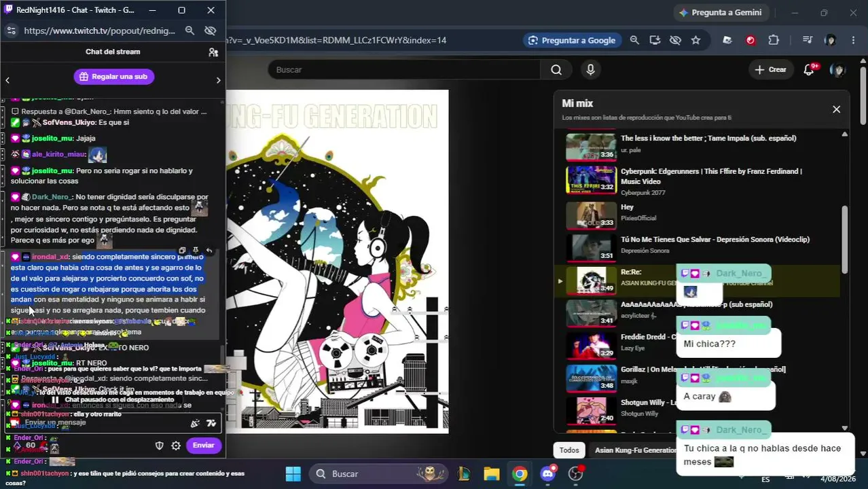Open Chrome media controls icon
Image resolution: width=868 pixels, height=489 pixels.
807,40
